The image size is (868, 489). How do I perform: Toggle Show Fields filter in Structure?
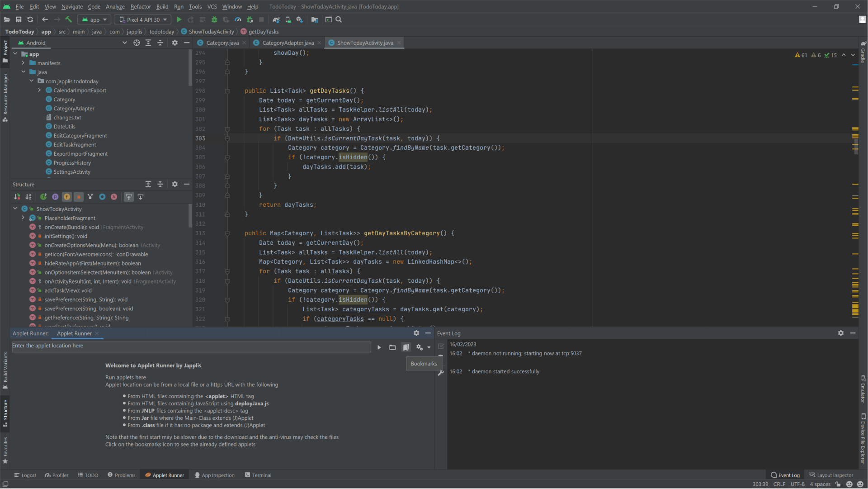[x=67, y=197]
